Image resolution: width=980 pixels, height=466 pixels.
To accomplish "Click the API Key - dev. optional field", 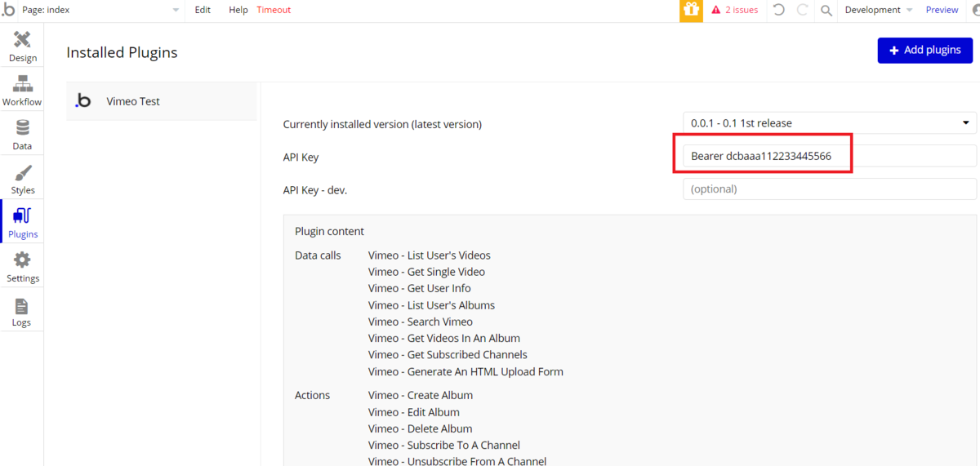I will 830,189.
